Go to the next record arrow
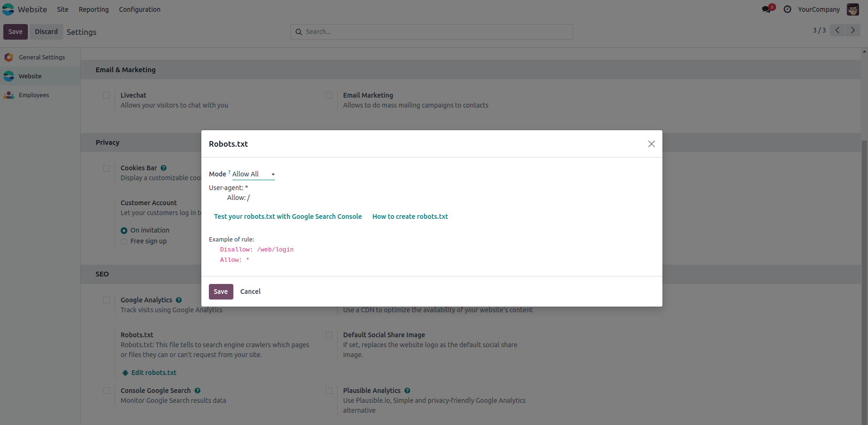The height and width of the screenshot is (425, 868). [x=852, y=30]
